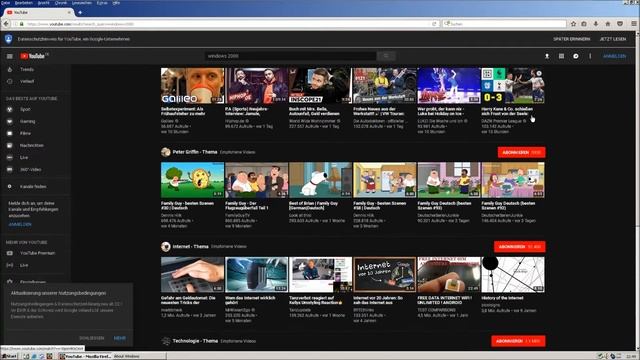640x360 pixels.
Task: Click the YouTube logo
Action: point(34,56)
